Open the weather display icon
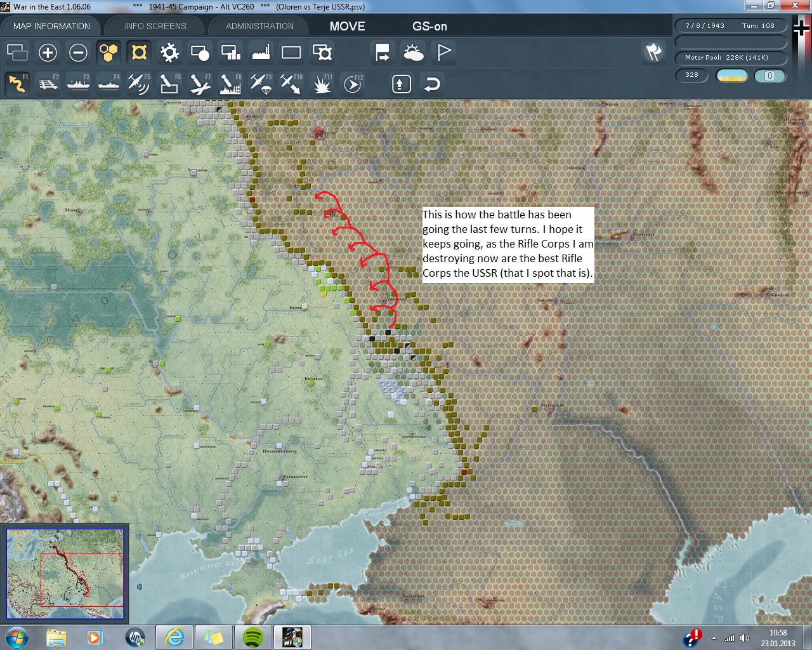The image size is (812, 650). [414, 52]
